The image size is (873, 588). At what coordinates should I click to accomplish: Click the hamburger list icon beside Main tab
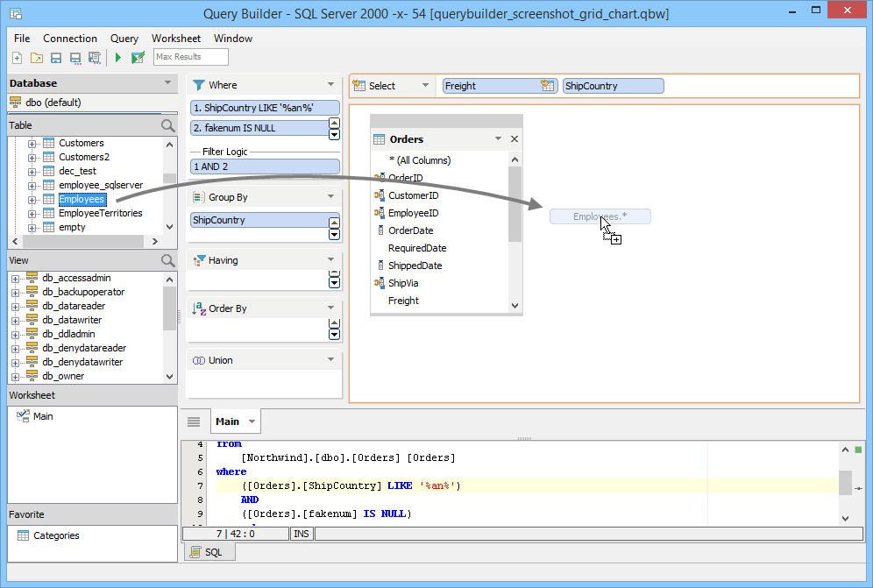click(194, 422)
